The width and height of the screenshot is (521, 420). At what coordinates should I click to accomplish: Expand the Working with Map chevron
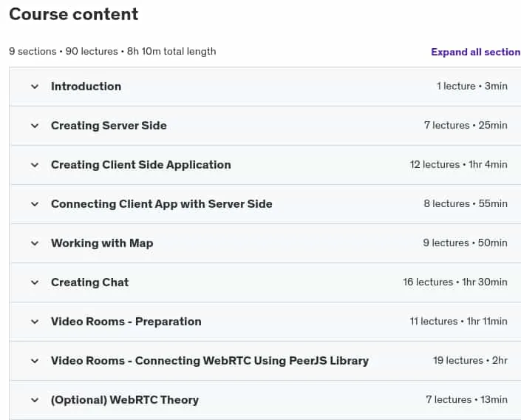(35, 243)
